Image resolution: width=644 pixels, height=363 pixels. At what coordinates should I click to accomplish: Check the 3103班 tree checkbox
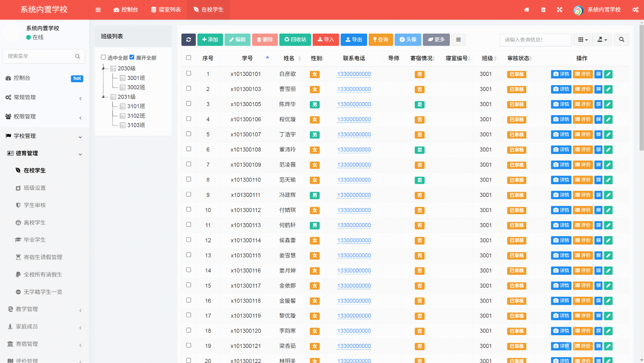pos(123,125)
